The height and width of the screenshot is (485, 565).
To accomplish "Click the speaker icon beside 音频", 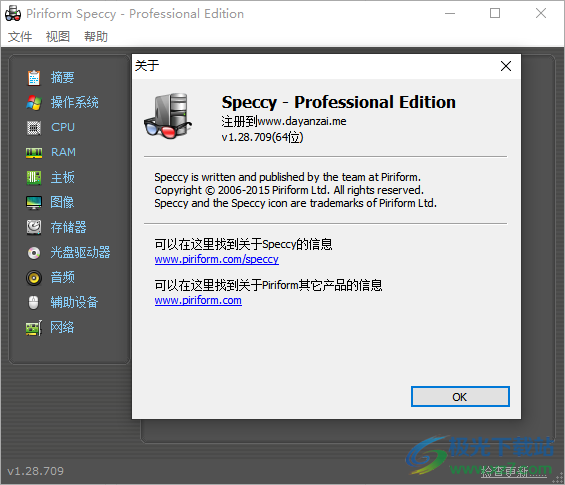I will click(34, 278).
